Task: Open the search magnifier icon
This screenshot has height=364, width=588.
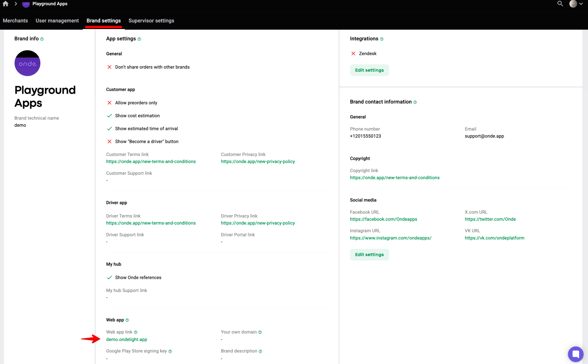Action: point(560,4)
